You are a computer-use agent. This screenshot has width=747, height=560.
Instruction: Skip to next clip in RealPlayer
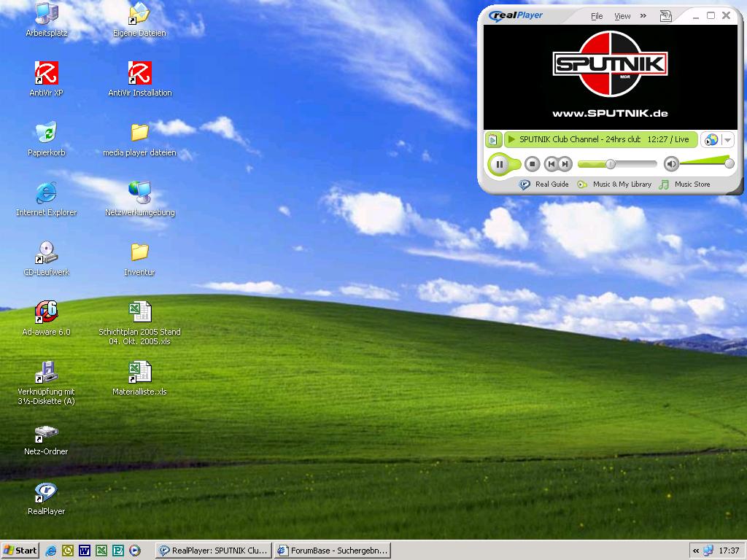point(565,164)
